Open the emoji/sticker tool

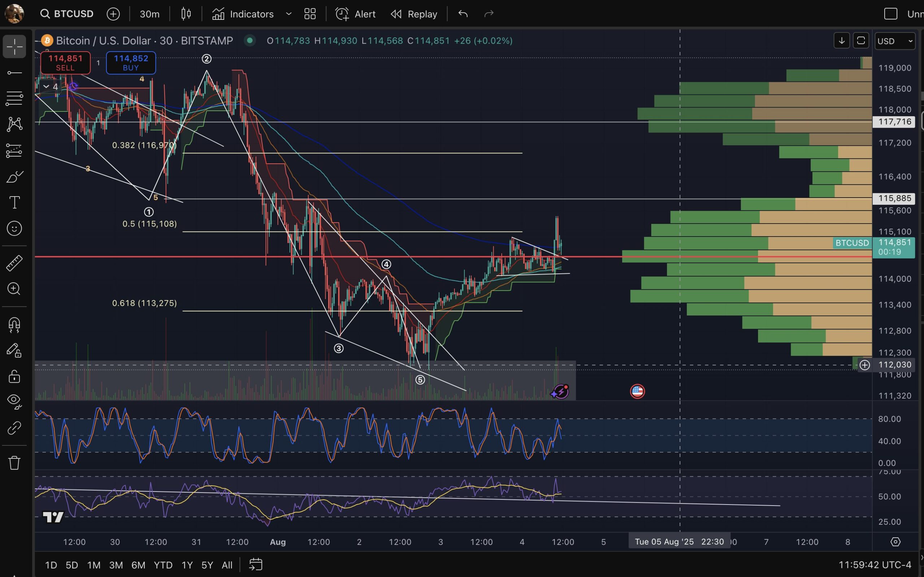(x=14, y=228)
